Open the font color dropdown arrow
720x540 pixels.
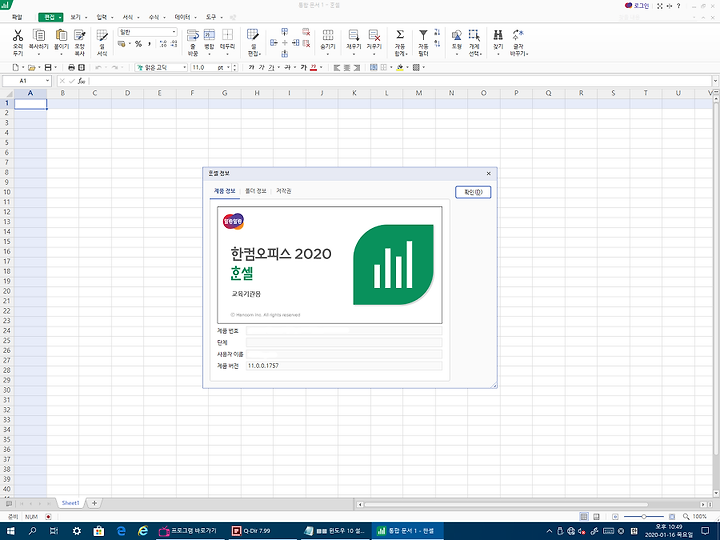pyautogui.click(x=321, y=68)
